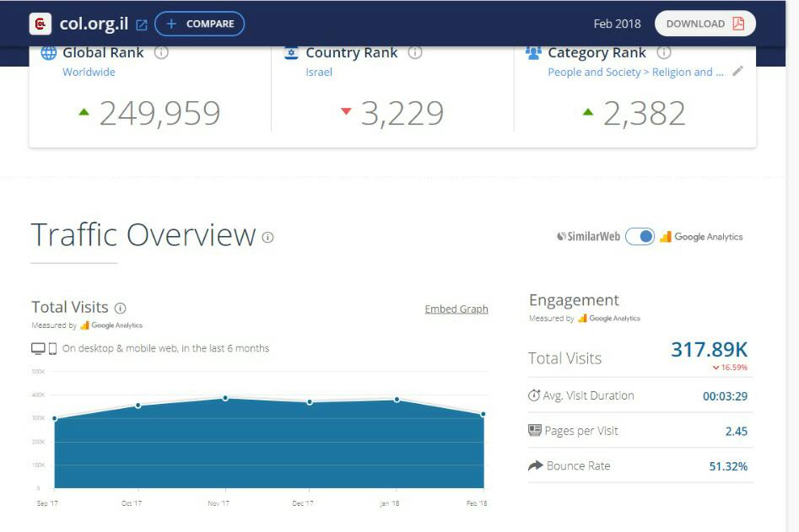Click the Category Rank info icon
The width and height of the screenshot is (799, 532).
(664, 53)
